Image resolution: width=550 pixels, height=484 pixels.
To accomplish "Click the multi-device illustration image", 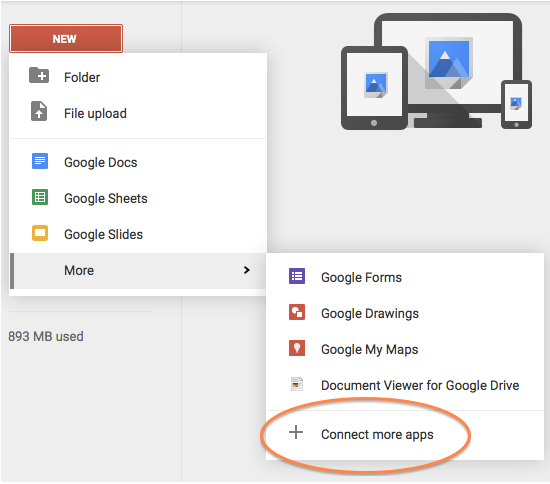I will click(436, 72).
